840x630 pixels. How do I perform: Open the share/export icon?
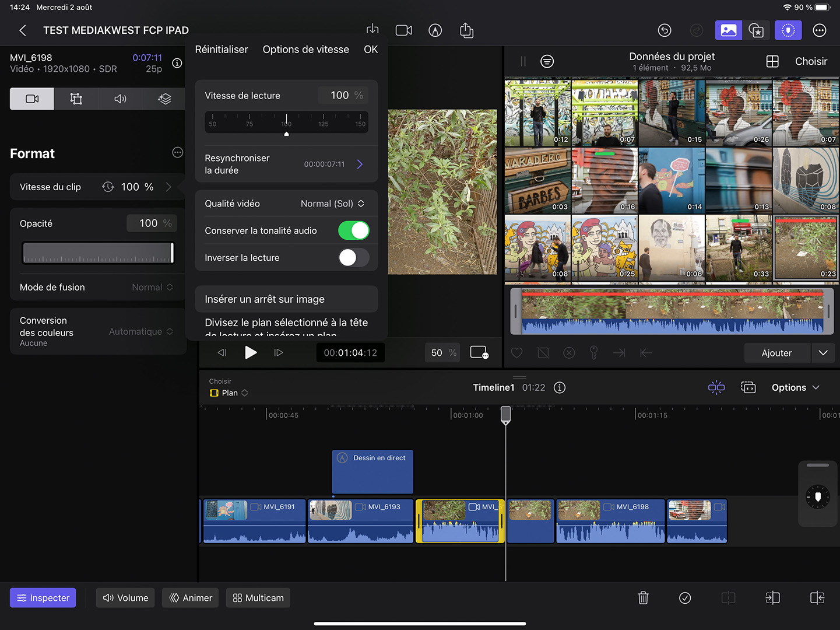(x=466, y=30)
